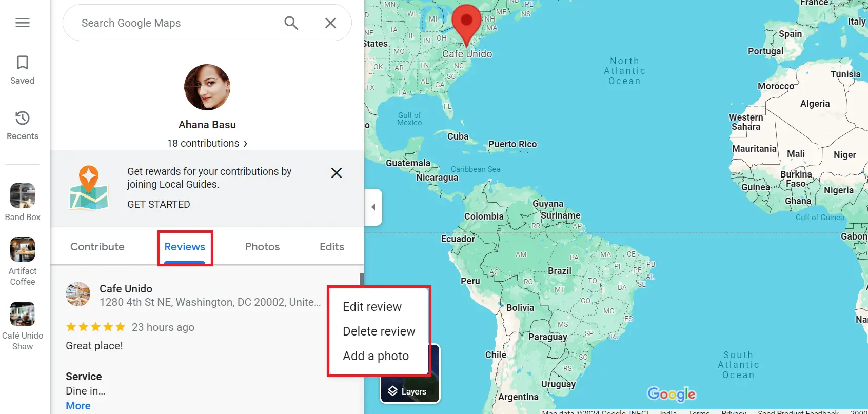Click Ahana Basu's profile picture
868x414 pixels.
point(207,87)
